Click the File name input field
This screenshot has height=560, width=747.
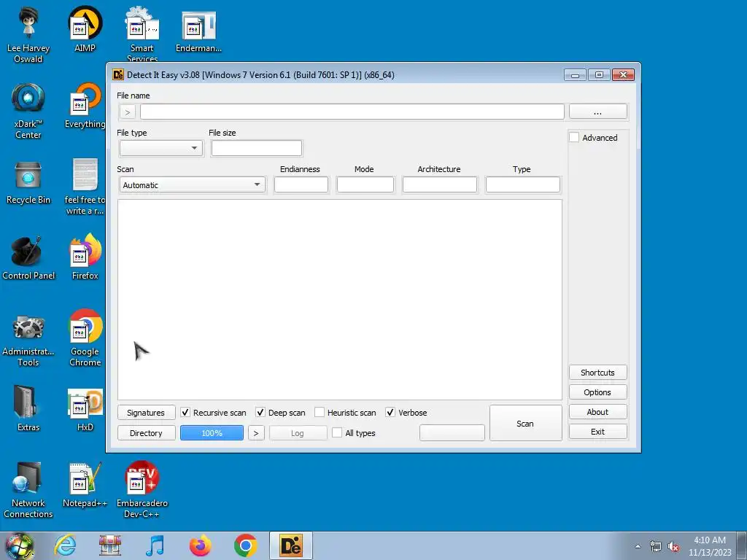[x=352, y=112]
